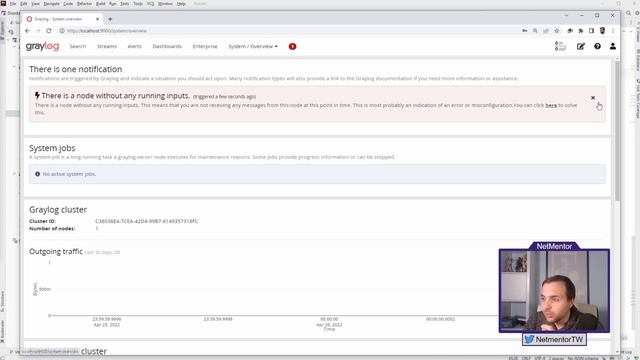Click the Graylog logo
This screenshot has height=360, width=640.
click(x=42, y=47)
